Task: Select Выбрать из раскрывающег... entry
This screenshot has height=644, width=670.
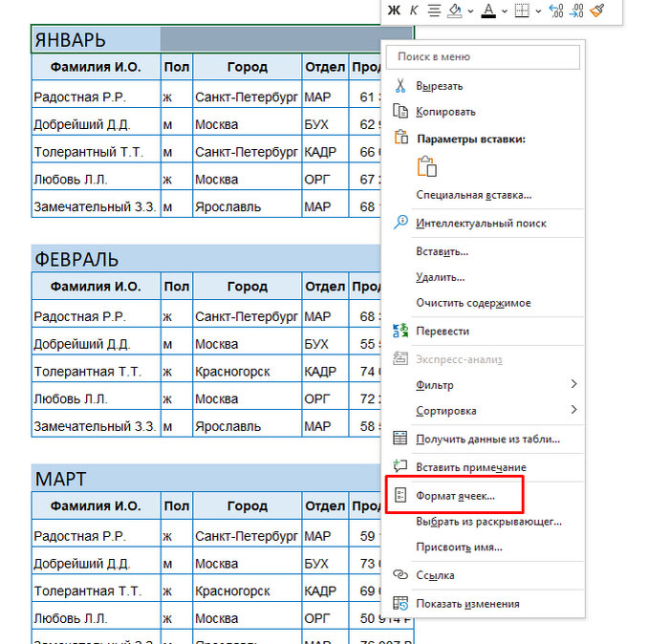Action: (488, 522)
